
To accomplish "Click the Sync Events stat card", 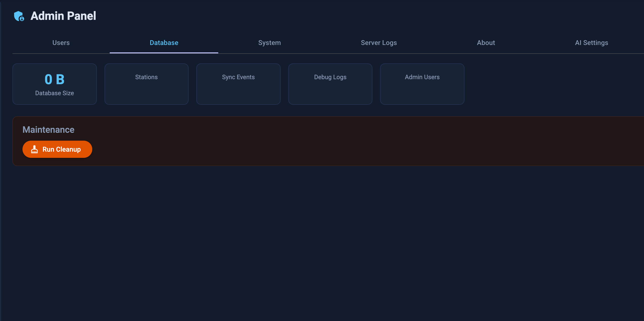I will (x=238, y=84).
